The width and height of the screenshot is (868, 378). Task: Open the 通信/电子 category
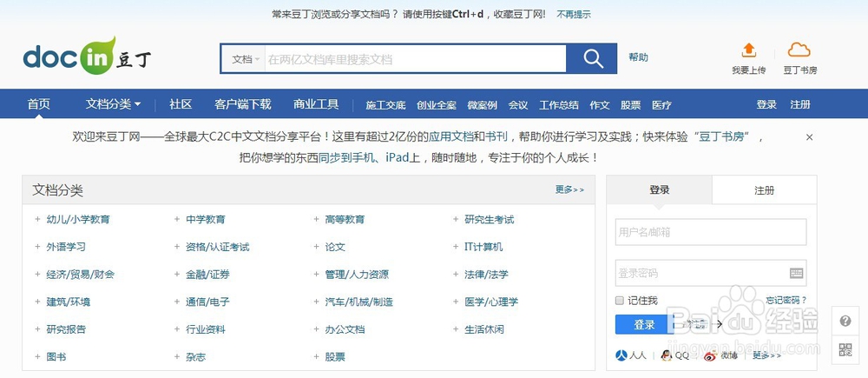click(207, 302)
